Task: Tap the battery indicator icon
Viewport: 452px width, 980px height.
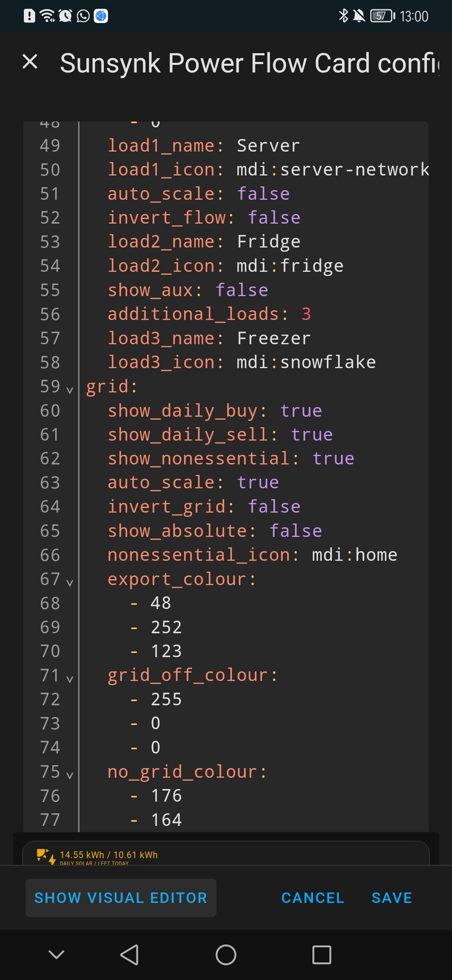Action: (x=382, y=16)
